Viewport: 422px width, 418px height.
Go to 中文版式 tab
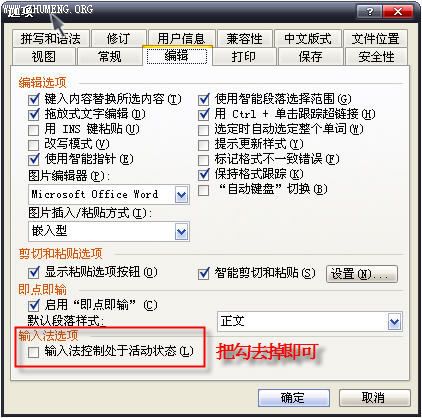pyautogui.click(x=308, y=39)
